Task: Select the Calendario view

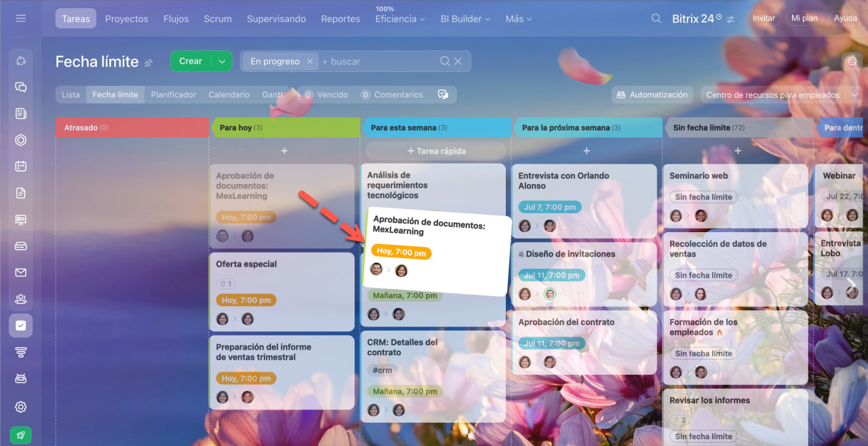Action: pyautogui.click(x=229, y=95)
